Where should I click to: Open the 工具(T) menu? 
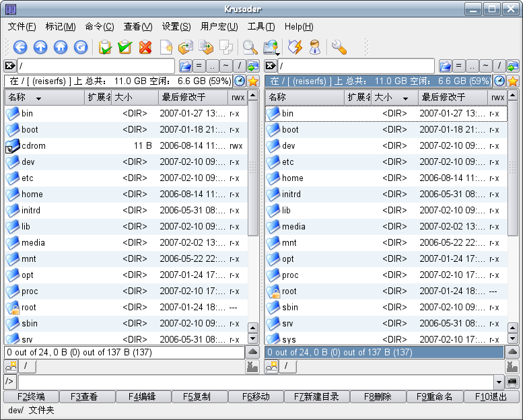[261, 26]
